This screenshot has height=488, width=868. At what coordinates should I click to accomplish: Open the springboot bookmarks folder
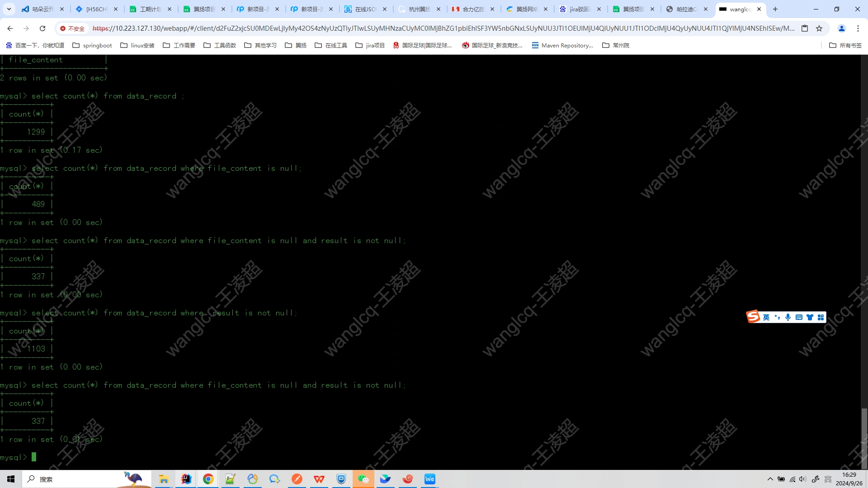[92, 45]
